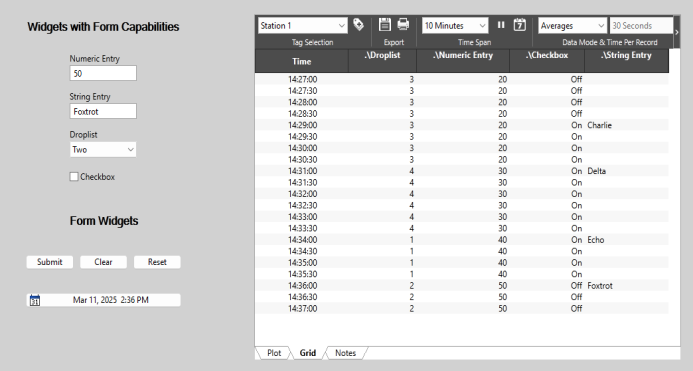This screenshot has width=693, height=371.
Task: Open the calendar icon beside Mar 11, 2025
Action: (x=35, y=300)
